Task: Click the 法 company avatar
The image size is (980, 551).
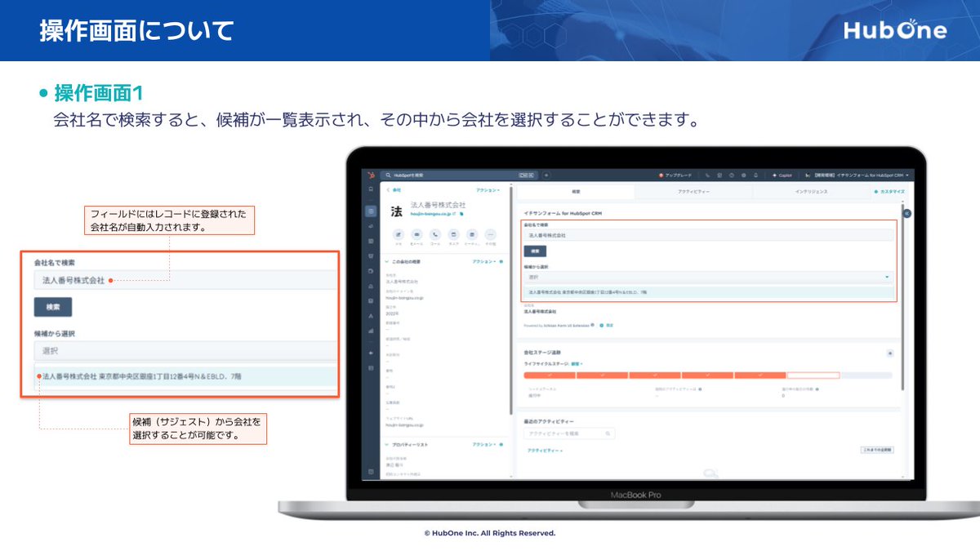Action: [x=397, y=211]
